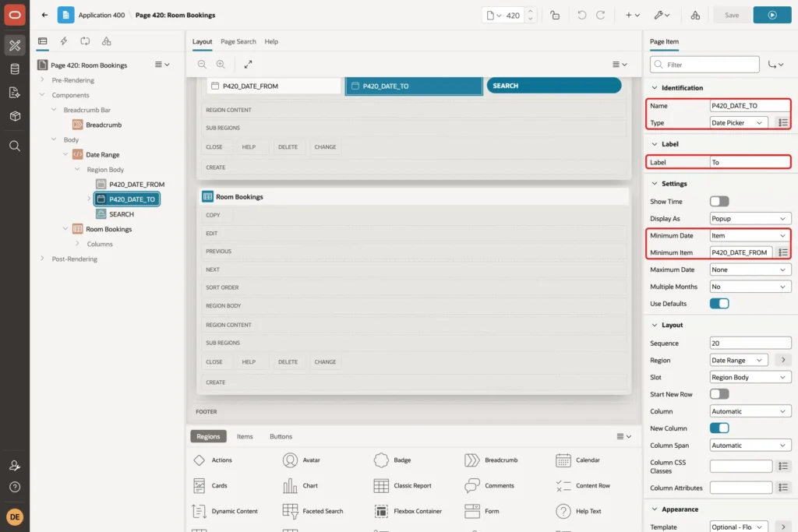Image resolution: width=798 pixels, height=532 pixels.
Task: Collapse the Layout section in properties
Action: 655,325
